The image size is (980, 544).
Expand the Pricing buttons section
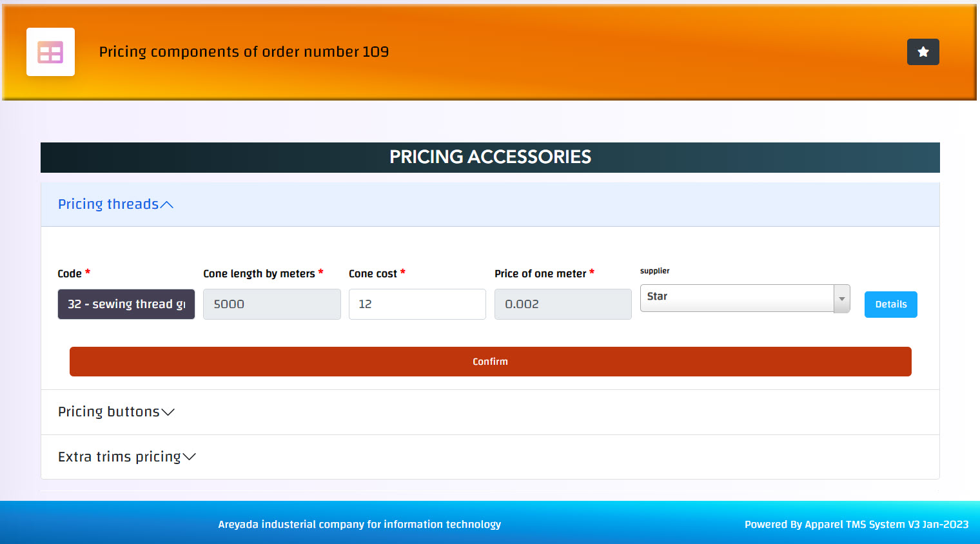108,412
